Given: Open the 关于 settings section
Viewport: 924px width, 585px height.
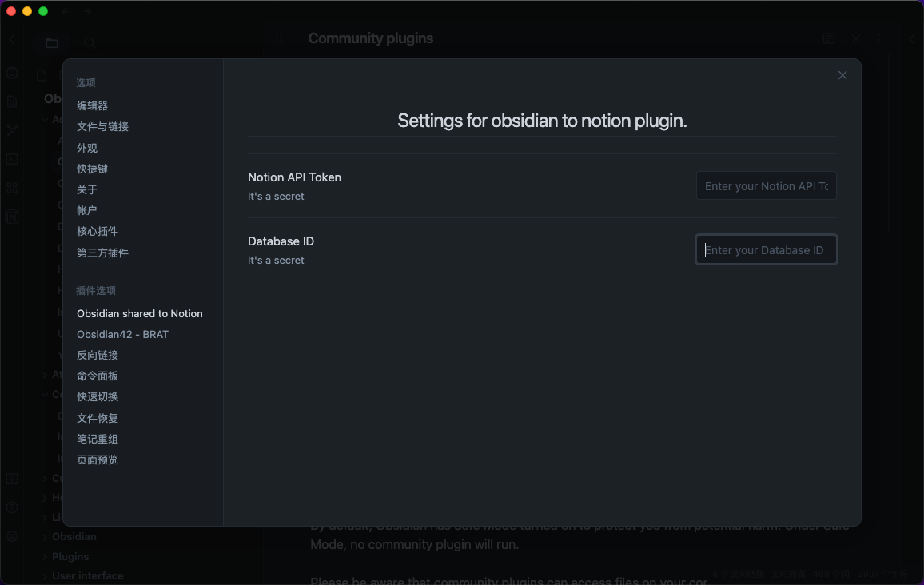Looking at the screenshot, I should click(86, 189).
